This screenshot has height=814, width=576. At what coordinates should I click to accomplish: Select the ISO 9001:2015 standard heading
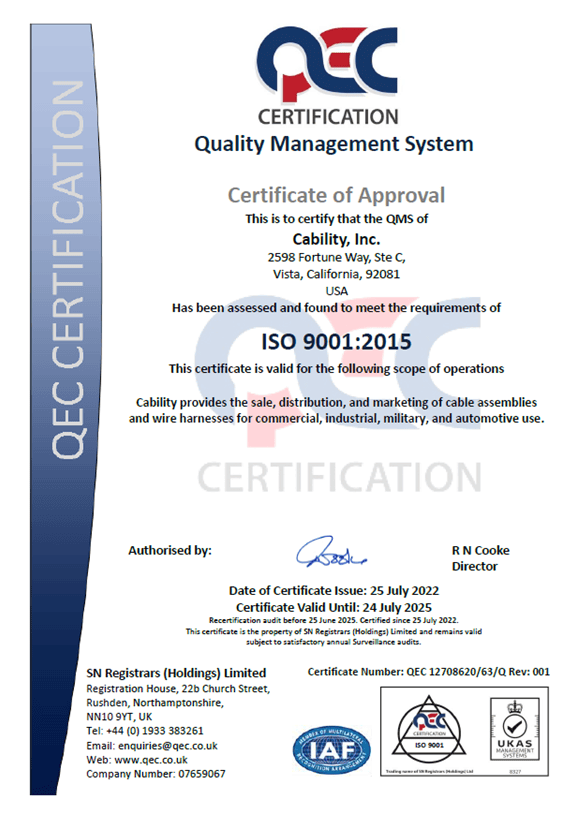click(x=336, y=342)
